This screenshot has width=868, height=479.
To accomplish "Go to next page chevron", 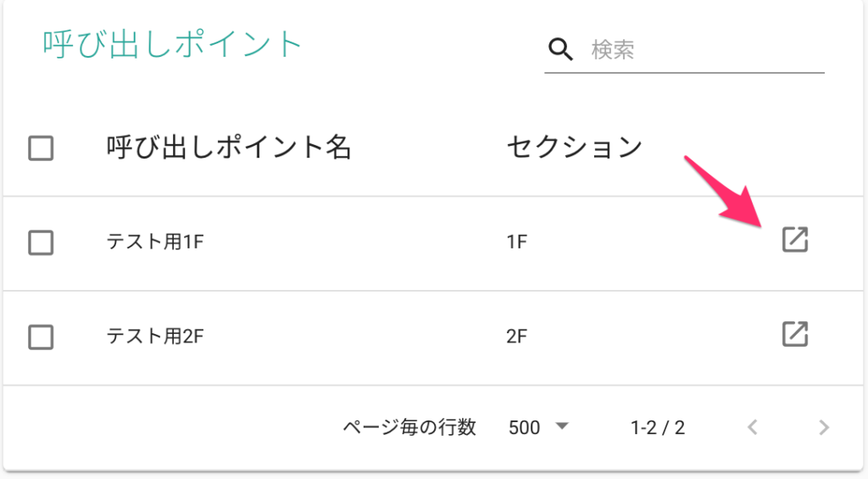I will 824,427.
